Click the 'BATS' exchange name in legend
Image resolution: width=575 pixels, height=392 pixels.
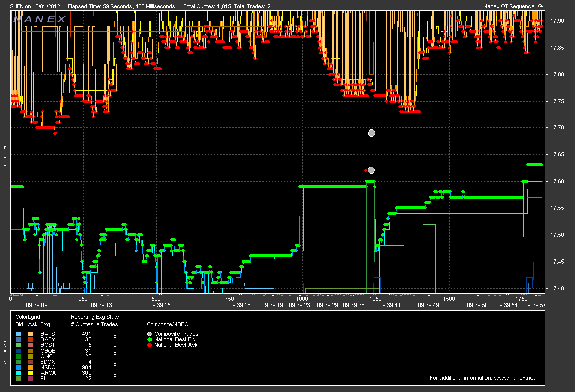click(48, 334)
